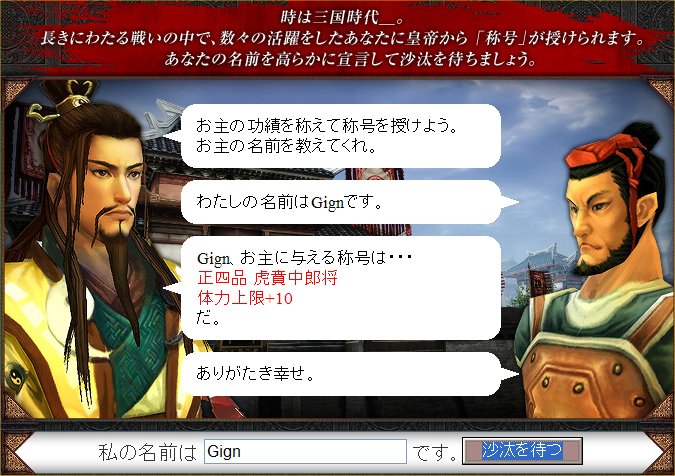Click the 私の名前は label beside the input
The height and width of the screenshot is (476, 675).
tap(148, 452)
